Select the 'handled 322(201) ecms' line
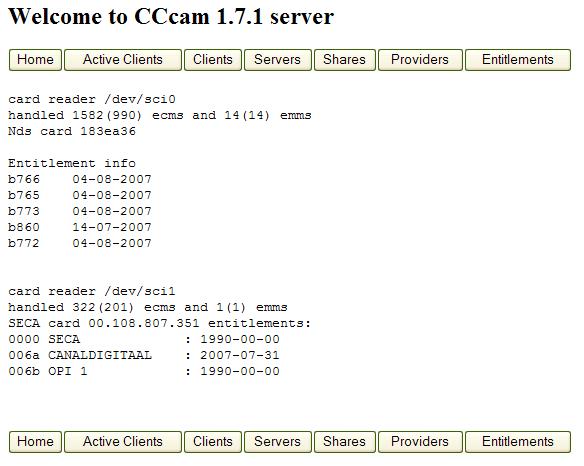Viewport: 584px width, 466px height. click(x=148, y=307)
